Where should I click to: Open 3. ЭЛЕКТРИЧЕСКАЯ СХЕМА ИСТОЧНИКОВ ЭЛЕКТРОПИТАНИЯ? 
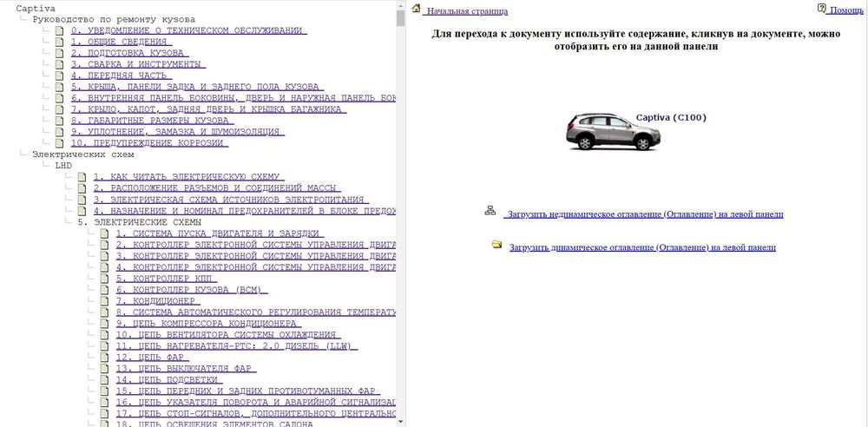[x=231, y=200]
